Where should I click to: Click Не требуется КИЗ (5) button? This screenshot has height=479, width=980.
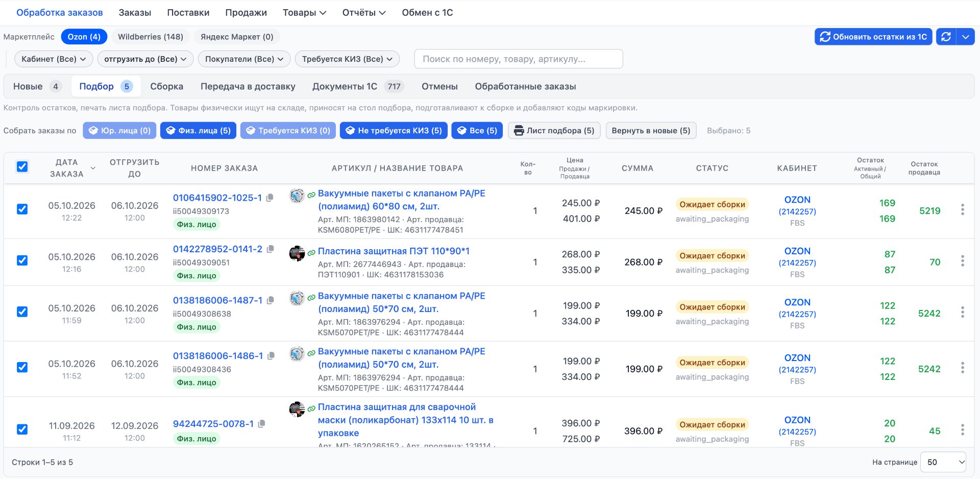pos(394,131)
